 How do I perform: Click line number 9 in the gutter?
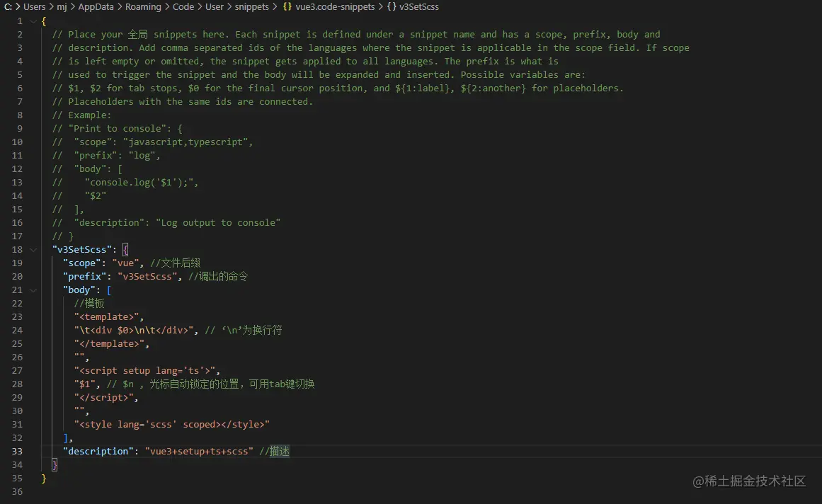click(x=20, y=128)
